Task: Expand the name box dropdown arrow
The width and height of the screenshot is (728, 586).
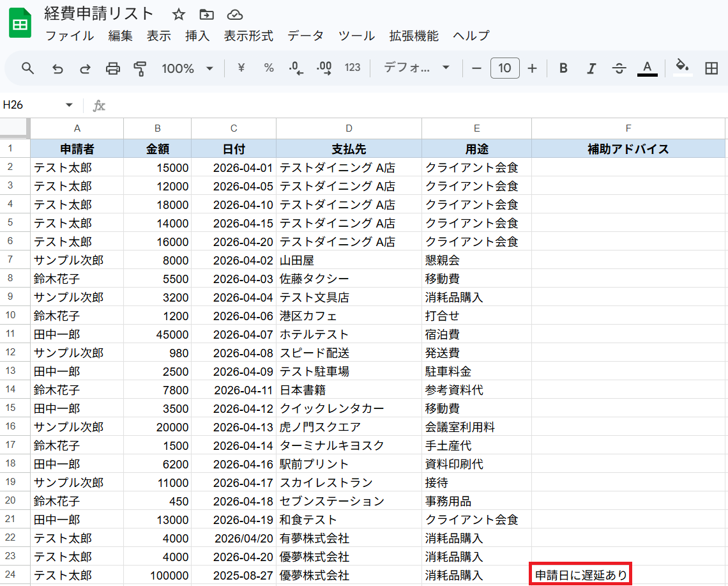Action: point(69,105)
